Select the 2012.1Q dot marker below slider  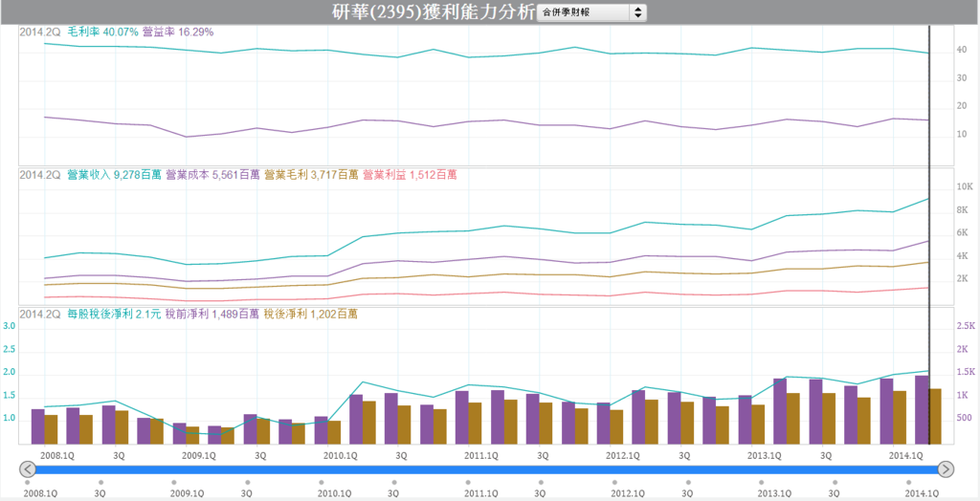coord(614,482)
